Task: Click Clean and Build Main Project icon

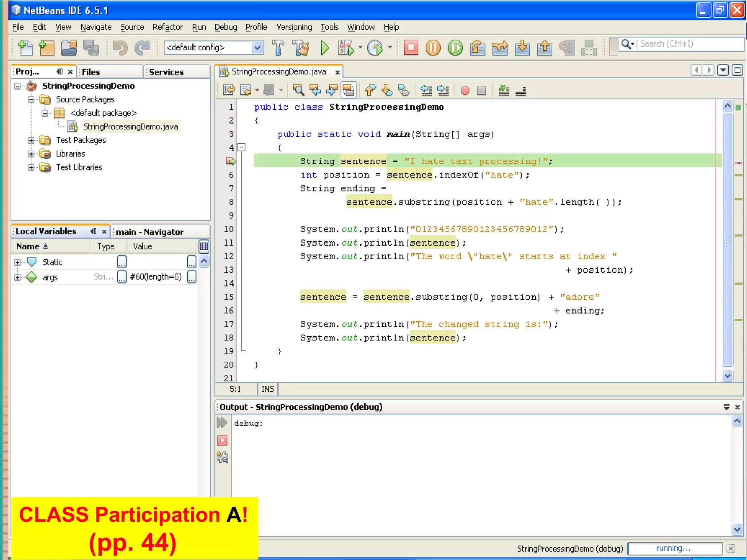Action: click(301, 48)
